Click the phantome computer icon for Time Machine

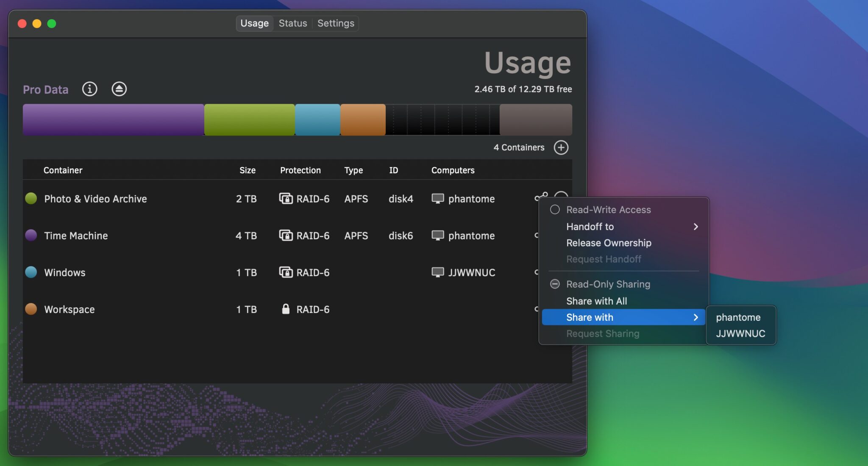tap(437, 236)
